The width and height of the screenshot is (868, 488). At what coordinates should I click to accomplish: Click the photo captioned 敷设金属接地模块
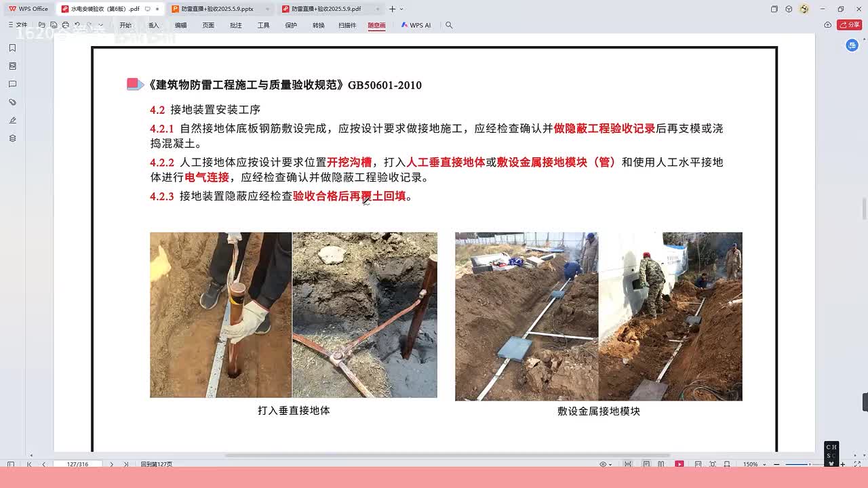[599, 316]
